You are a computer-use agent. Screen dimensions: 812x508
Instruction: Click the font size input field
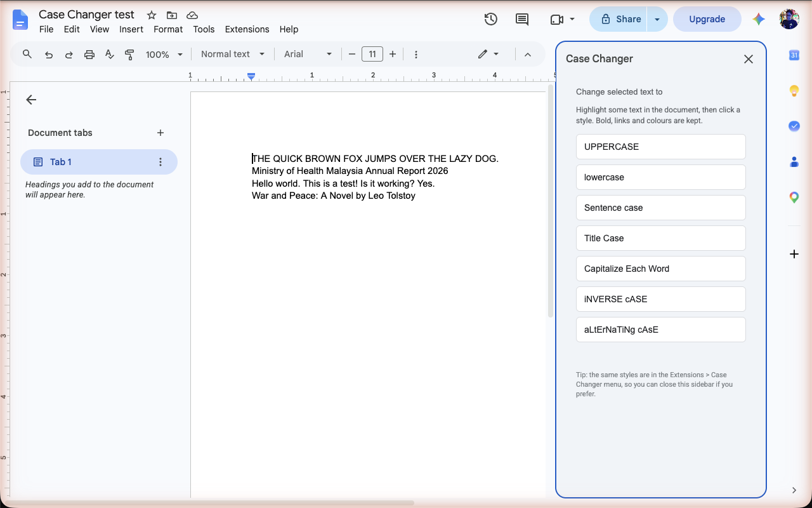[x=372, y=55]
